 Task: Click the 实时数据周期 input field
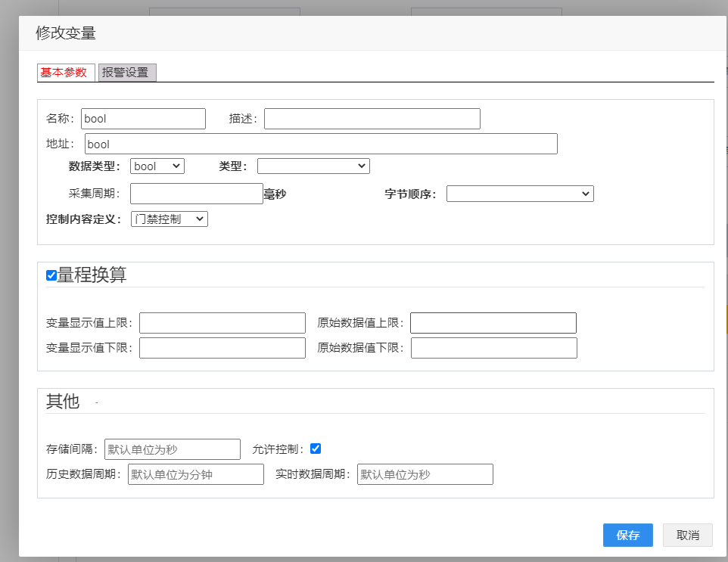click(425, 474)
